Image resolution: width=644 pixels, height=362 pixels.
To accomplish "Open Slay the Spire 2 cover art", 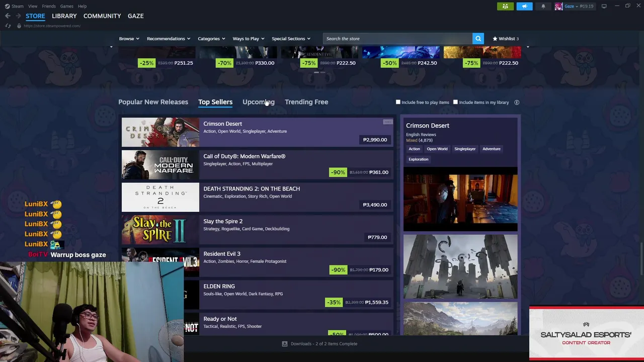I will [x=160, y=230].
